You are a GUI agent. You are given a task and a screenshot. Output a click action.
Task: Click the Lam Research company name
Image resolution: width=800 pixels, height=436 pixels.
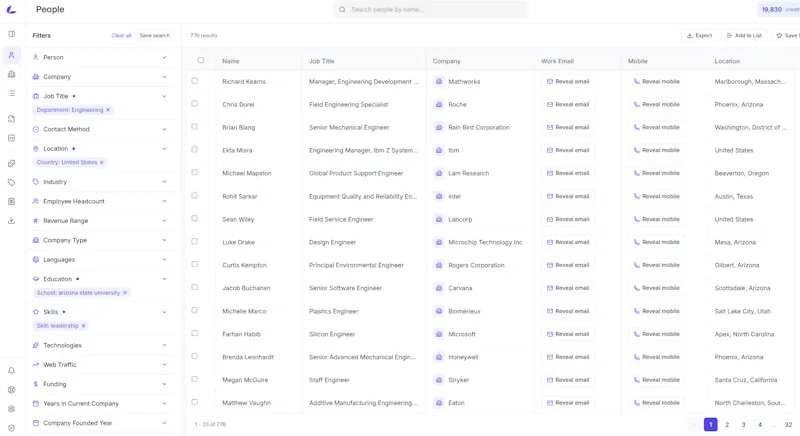click(468, 173)
